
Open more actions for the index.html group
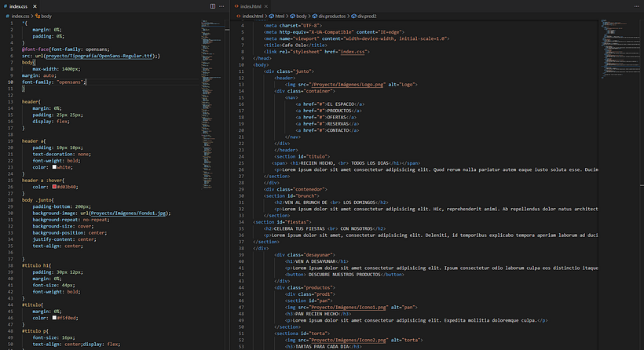pos(637,6)
